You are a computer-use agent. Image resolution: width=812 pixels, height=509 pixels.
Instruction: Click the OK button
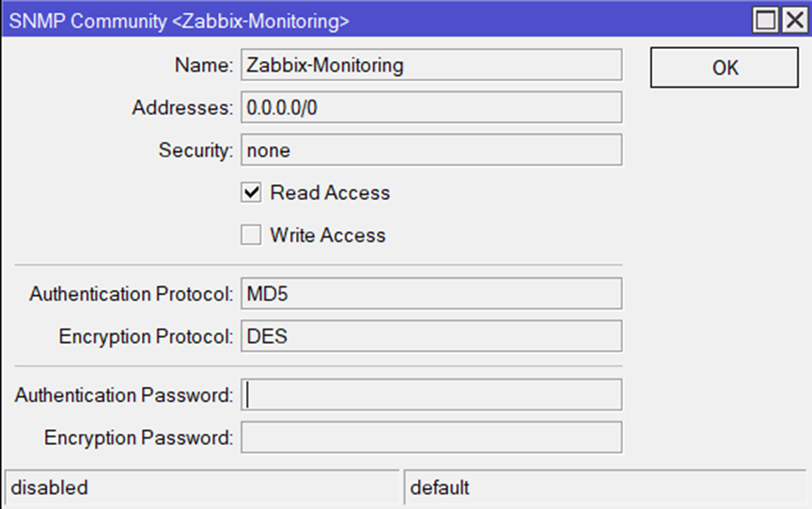pos(725,68)
